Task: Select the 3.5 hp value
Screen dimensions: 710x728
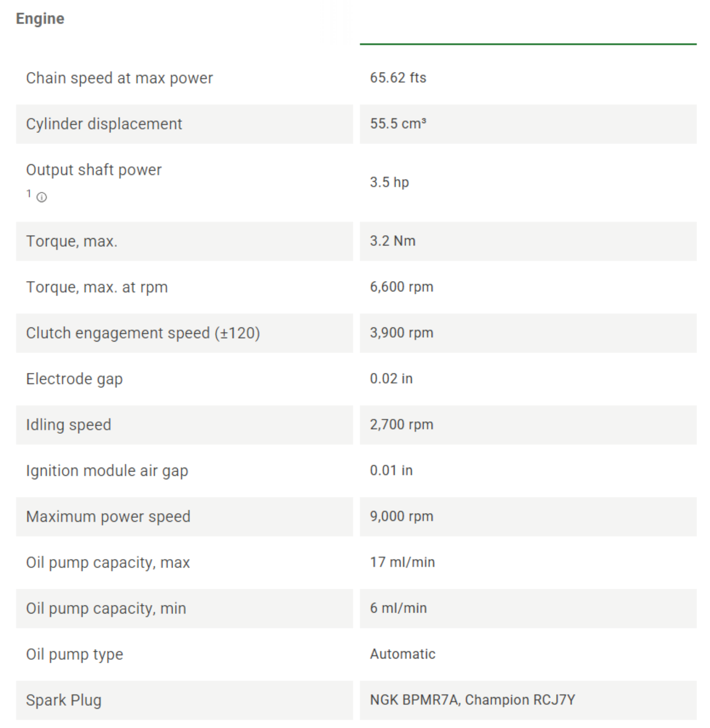Action: pos(389,182)
